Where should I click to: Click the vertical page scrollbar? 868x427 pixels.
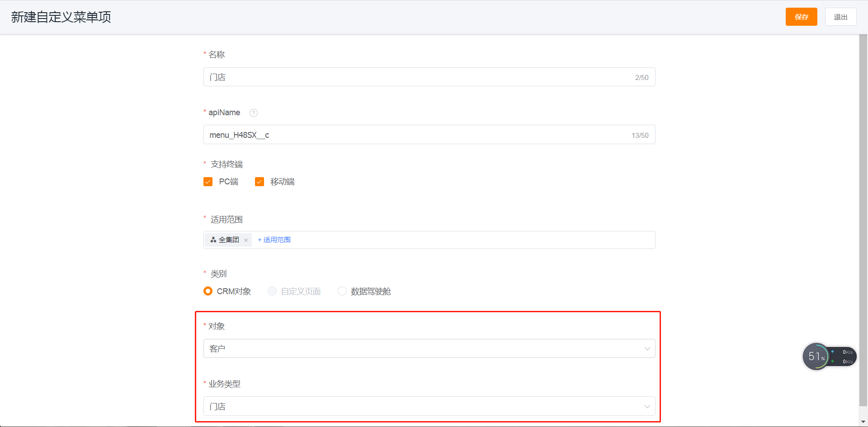(x=863, y=220)
